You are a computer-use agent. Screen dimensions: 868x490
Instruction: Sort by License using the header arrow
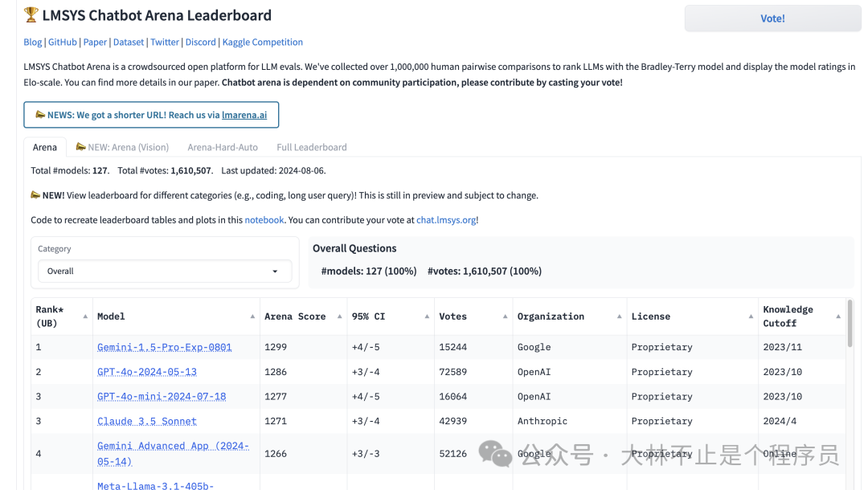pos(751,316)
